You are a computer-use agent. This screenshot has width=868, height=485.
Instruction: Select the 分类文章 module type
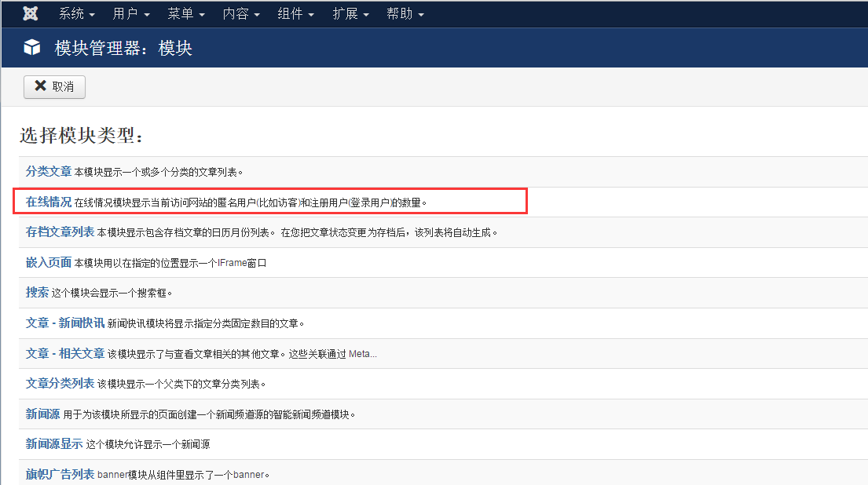tap(49, 171)
